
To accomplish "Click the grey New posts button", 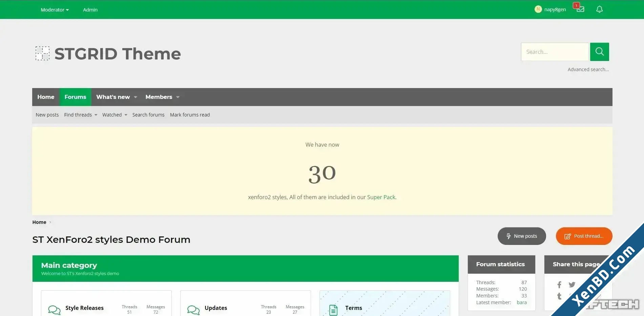I will point(522,236).
